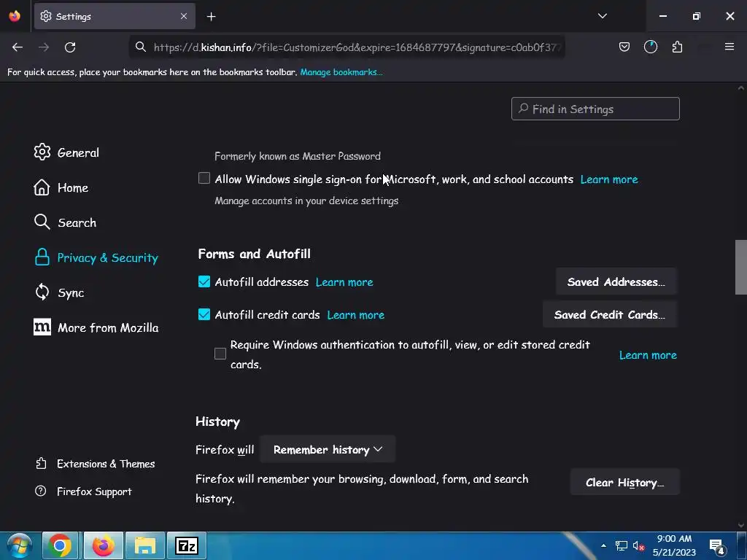This screenshot has width=747, height=560.
Task: Open Saved Addresses dialog
Action: (x=616, y=282)
